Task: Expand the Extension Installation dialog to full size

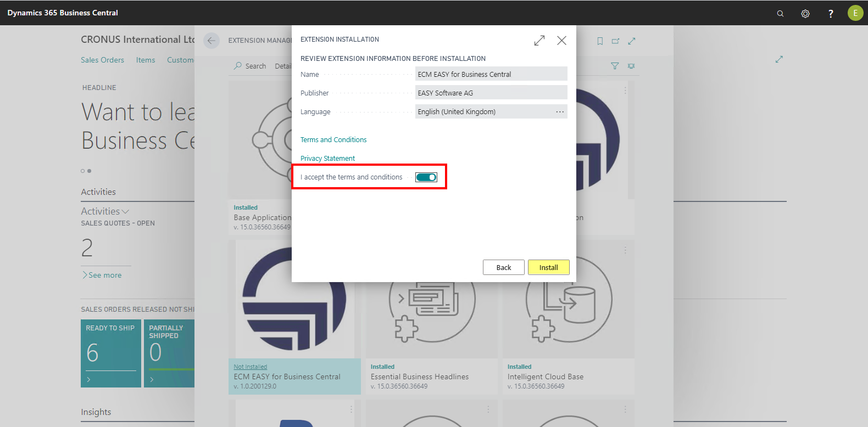Action: click(x=539, y=40)
